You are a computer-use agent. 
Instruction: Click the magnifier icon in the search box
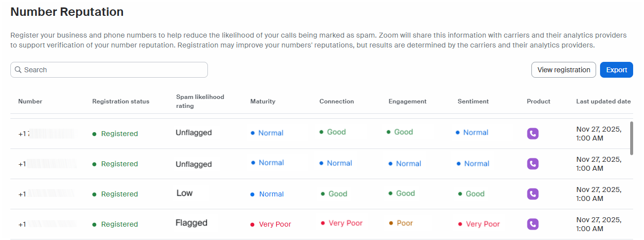[18, 70]
